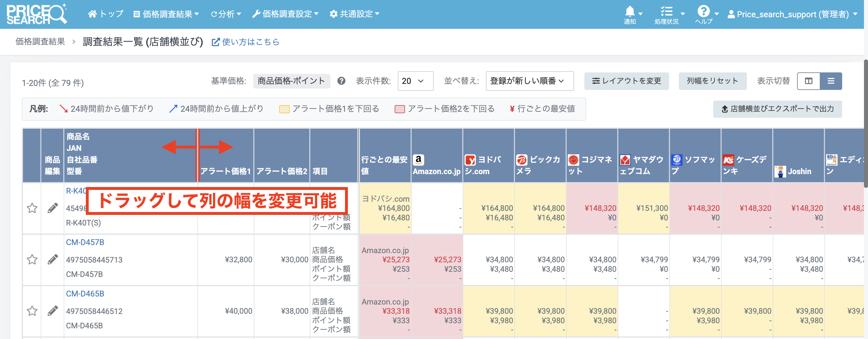Click the ケーズデンキ column logo
868x339 pixels.
(728, 160)
